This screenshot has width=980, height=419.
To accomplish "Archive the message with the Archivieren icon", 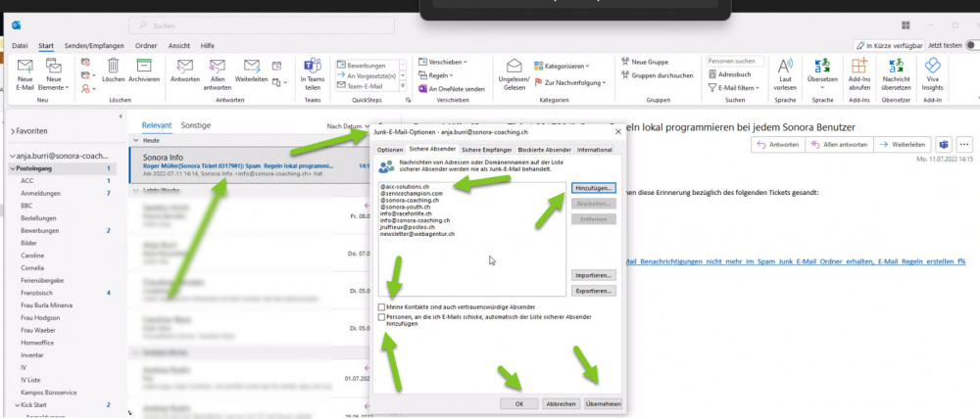I will click(144, 71).
